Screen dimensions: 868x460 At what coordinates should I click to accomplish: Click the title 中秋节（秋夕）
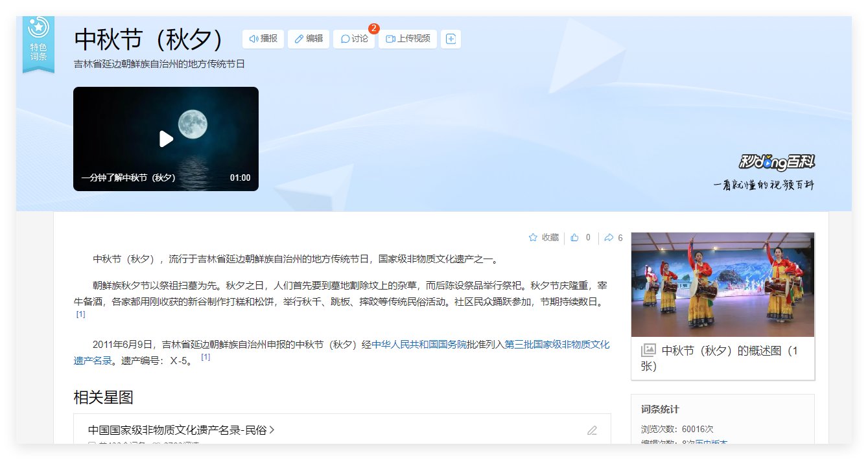pyautogui.click(x=148, y=40)
